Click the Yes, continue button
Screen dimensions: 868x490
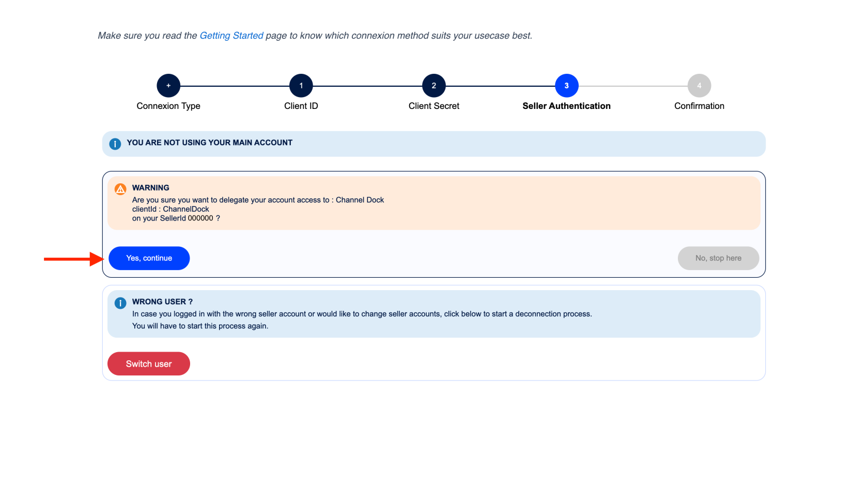(149, 258)
